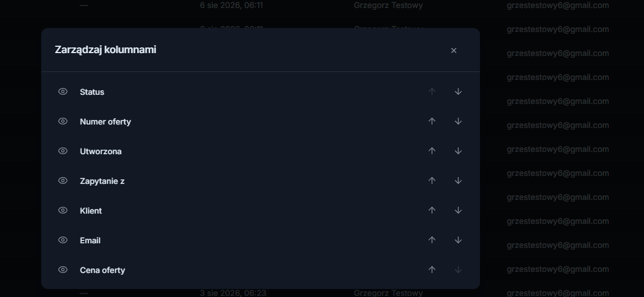
Task: Click the date 6 sie 2026, 06:11 behind the dialog
Action: pyautogui.click(x=231, y=5)
